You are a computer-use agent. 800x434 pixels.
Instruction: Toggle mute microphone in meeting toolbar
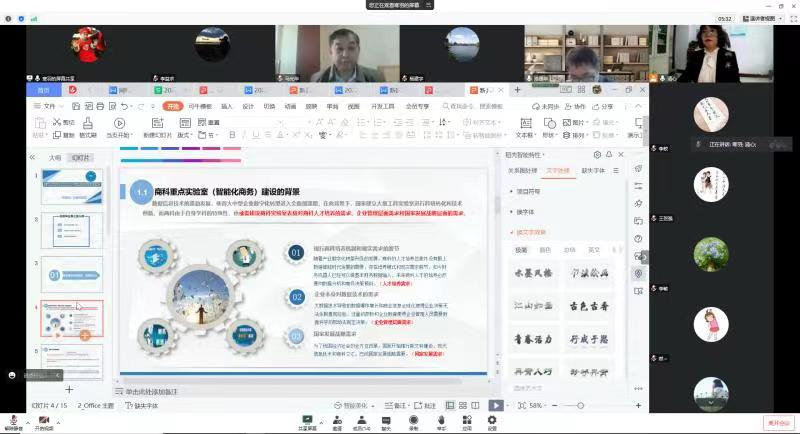(x=15, y=420)
